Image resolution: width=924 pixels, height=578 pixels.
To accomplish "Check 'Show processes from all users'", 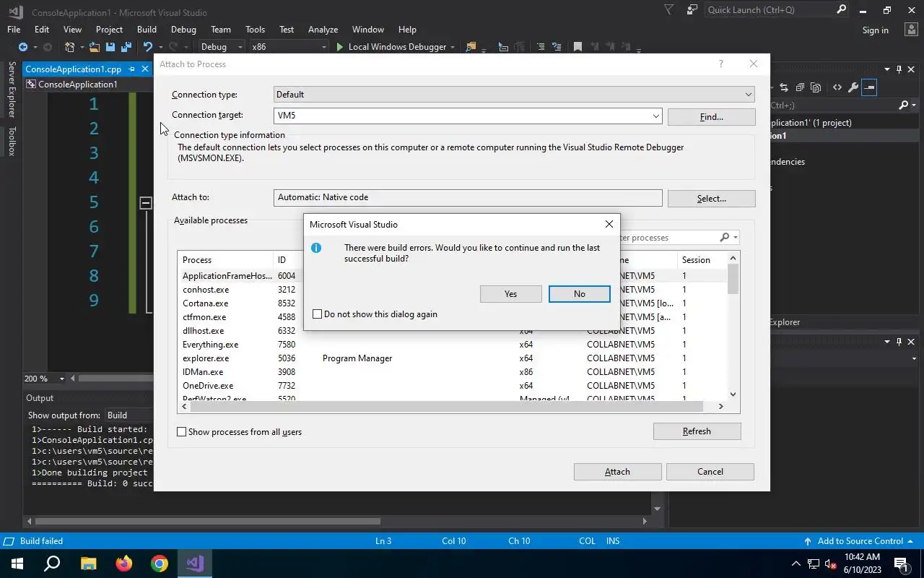I will 182,432.
